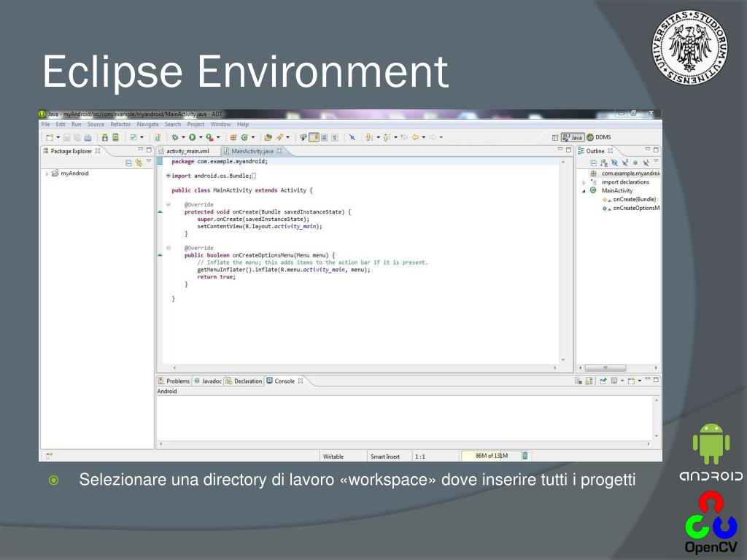Toggle Scroll Lock in the Console
The image size is (747, 560).
click(x=589, y=381)
